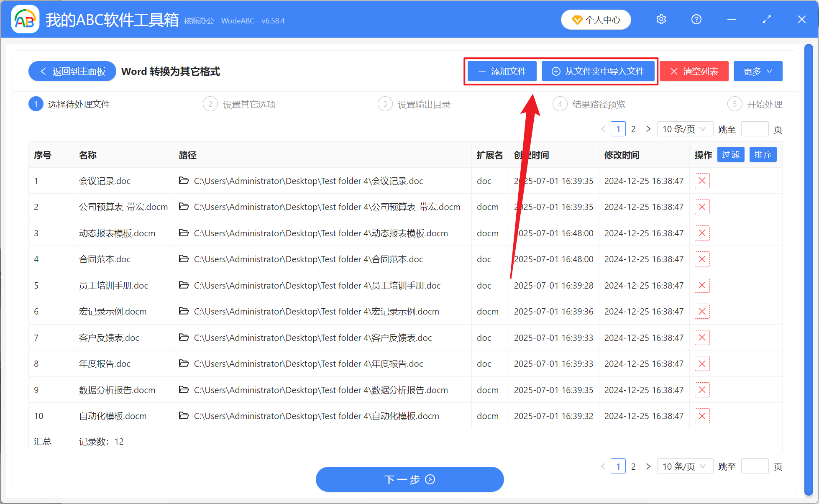Click the 下一步 button
The height and width of the screenshot is (504, 819).
pyautogui.click(x=409, y=479)
